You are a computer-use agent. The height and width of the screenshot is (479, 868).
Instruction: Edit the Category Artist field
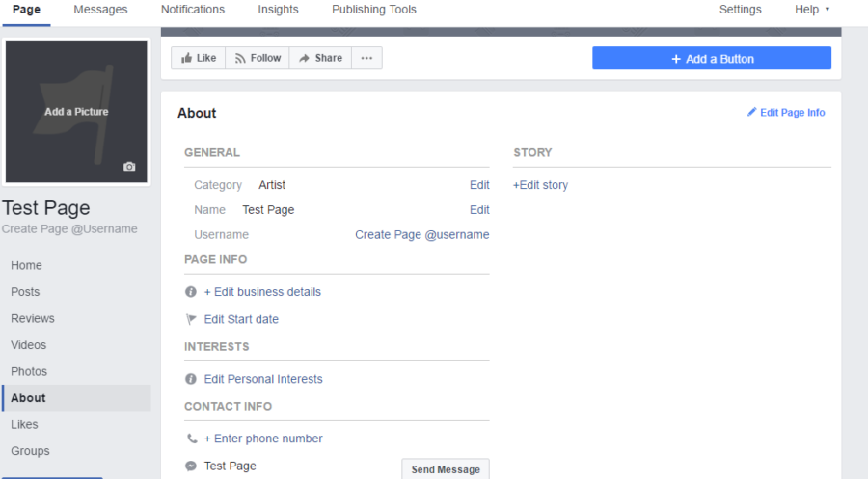click(479, 185)
